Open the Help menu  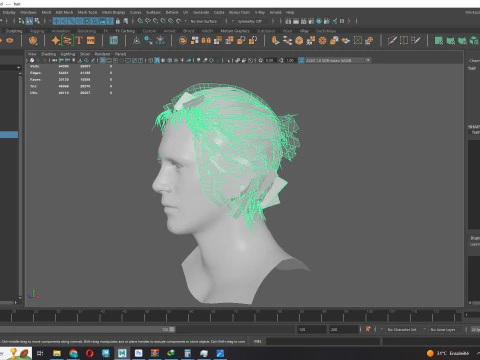(290, 12)
